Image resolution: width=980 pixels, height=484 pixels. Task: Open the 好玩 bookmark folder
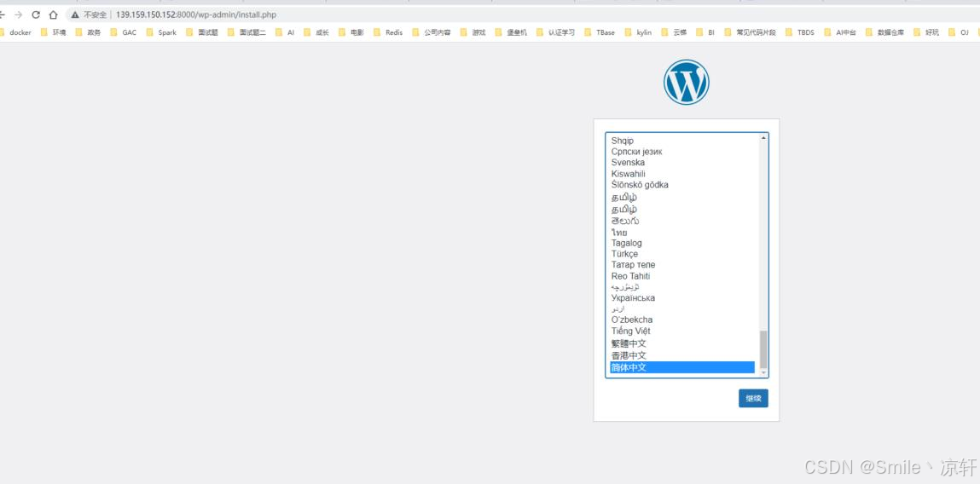tap(926, 32)
